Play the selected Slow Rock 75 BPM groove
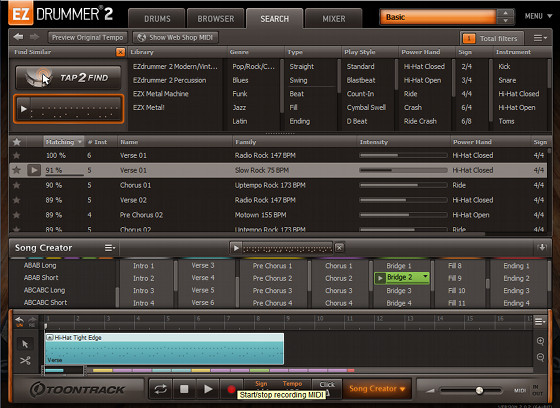 (34, 170)
